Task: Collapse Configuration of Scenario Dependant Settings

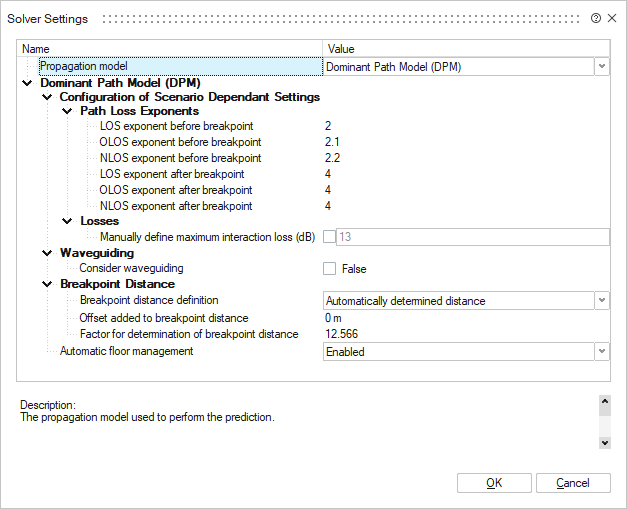Action: point(47,97)
